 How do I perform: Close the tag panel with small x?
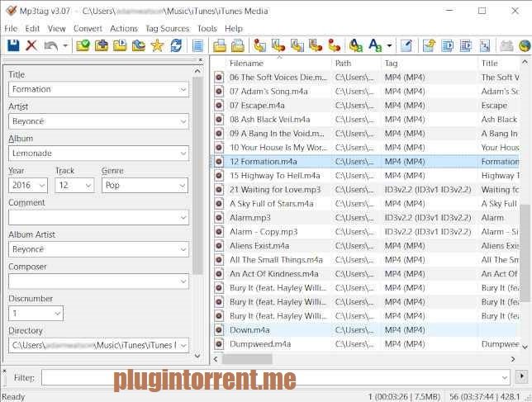(201, 59)
